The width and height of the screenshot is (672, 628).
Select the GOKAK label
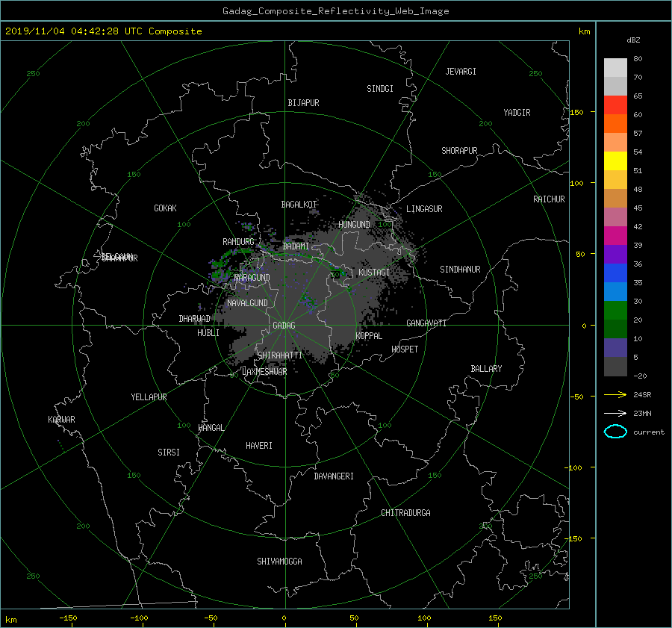tap(165, 208)
